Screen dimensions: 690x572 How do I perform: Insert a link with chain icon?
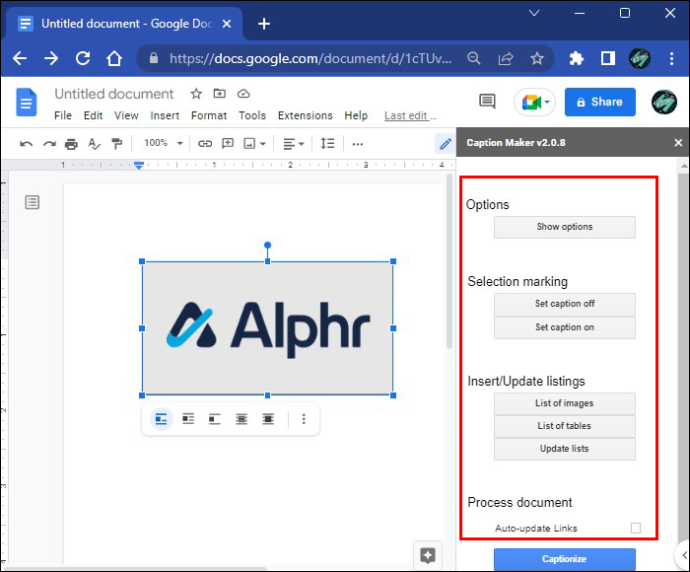[x=205, y=143]
